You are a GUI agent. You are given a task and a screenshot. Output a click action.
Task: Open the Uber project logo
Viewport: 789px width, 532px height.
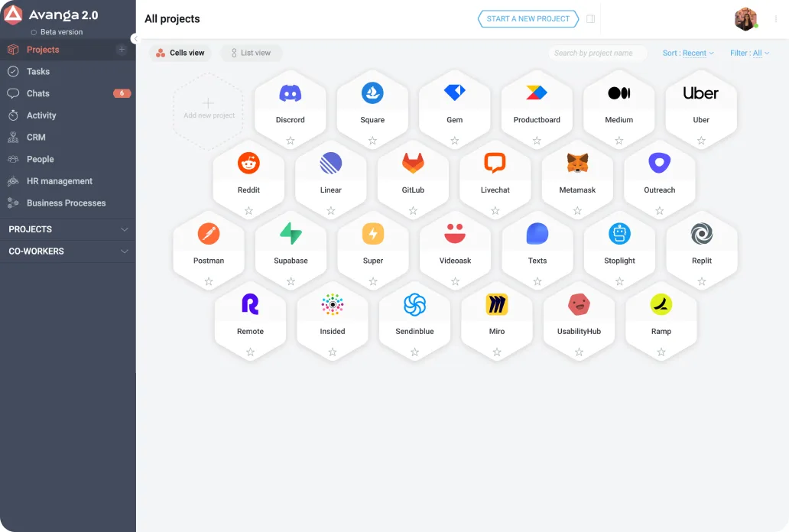[x=700, y=93]
